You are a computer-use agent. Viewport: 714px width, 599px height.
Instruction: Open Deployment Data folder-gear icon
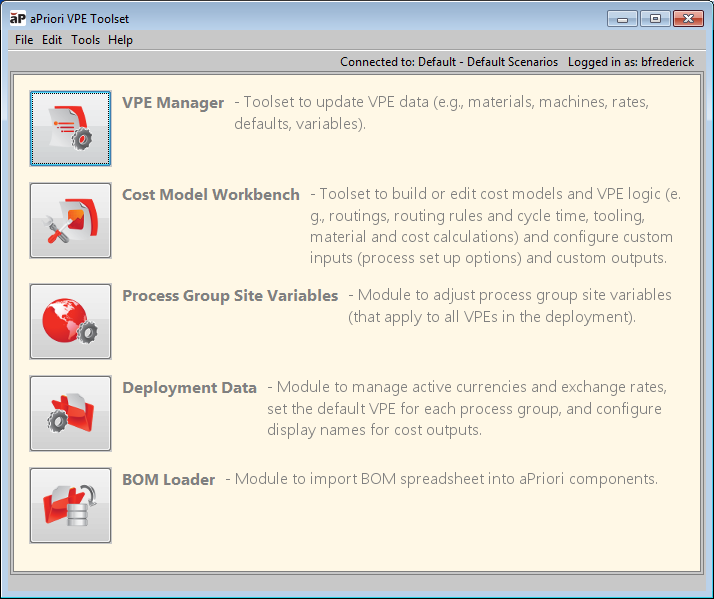click(x=70, y=413)
